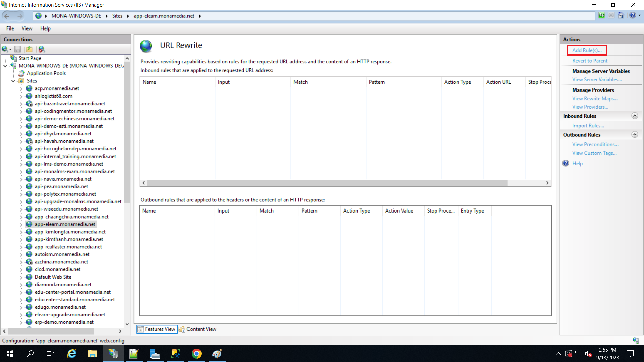The image size is (644, 362).
Task: Select erp-demo.monamedia.net site
Action: pos(64,322)
